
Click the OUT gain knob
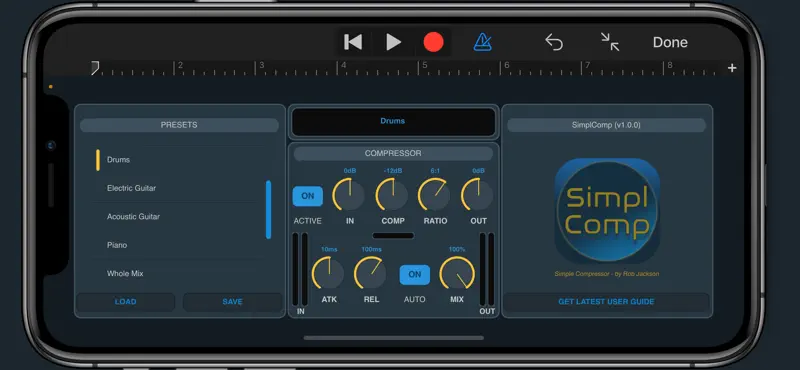point(478,194)
